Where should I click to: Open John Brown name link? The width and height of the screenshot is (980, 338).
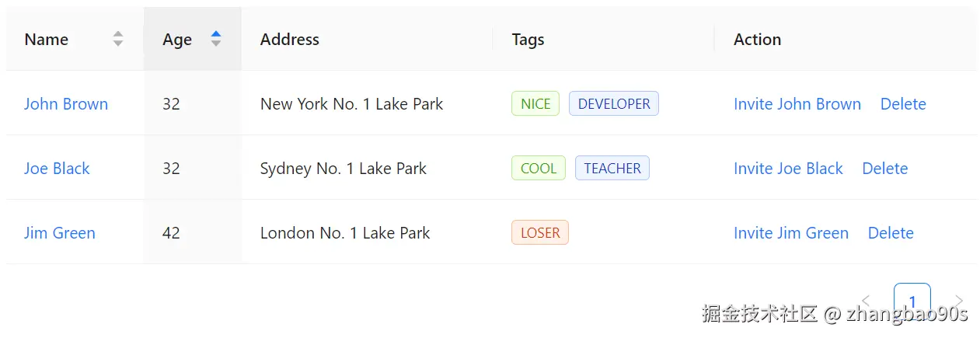pos(66,104)
